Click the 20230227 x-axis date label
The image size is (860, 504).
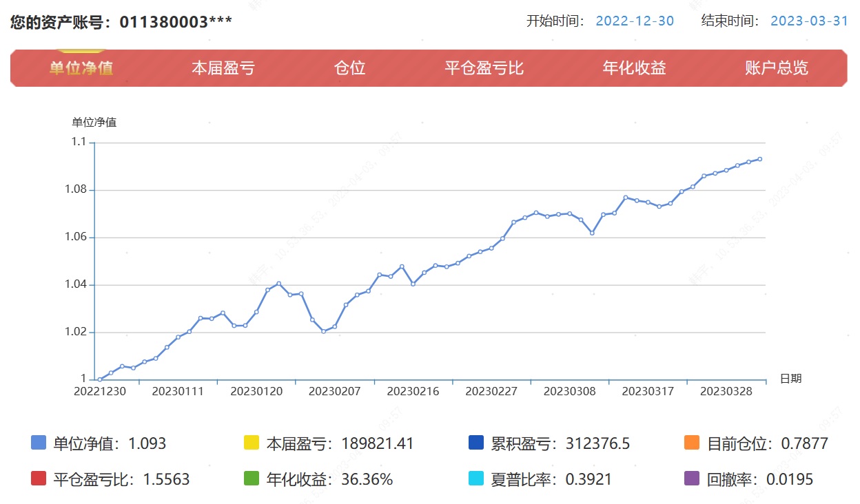(491, 391)
